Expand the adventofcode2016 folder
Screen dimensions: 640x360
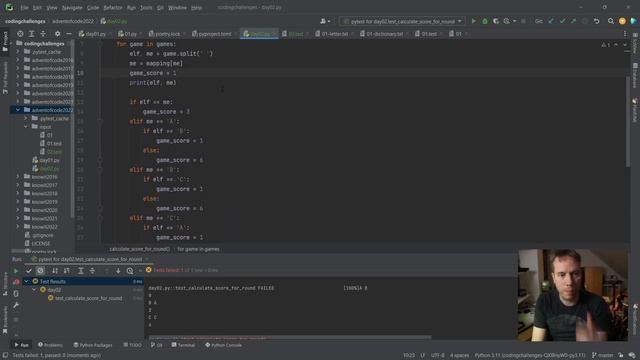click(x=18, y=60)
